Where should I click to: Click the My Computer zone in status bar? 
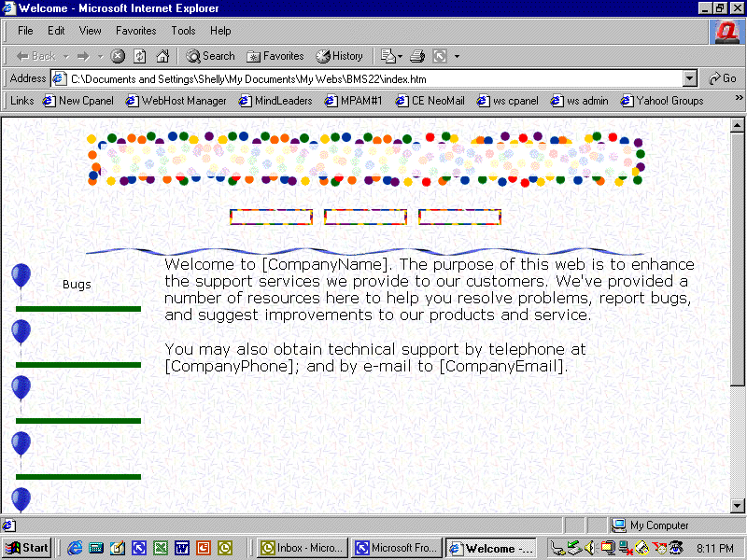pyautogui.click(x=650, y=525)
